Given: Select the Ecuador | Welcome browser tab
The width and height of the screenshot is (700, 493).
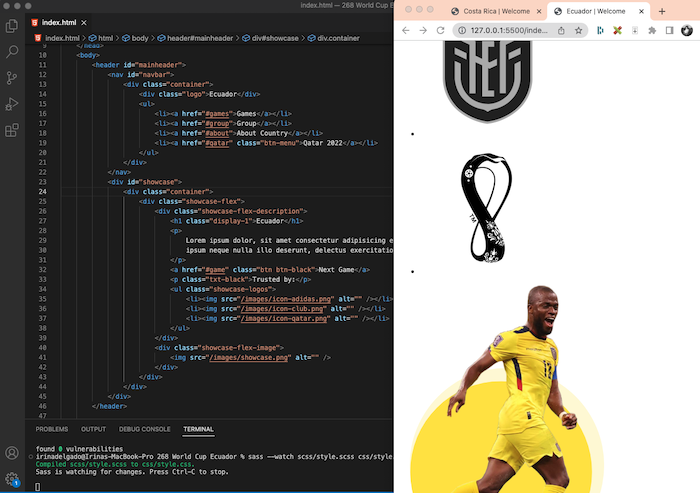Looking at the screenshot, I should tap(596, 11).
